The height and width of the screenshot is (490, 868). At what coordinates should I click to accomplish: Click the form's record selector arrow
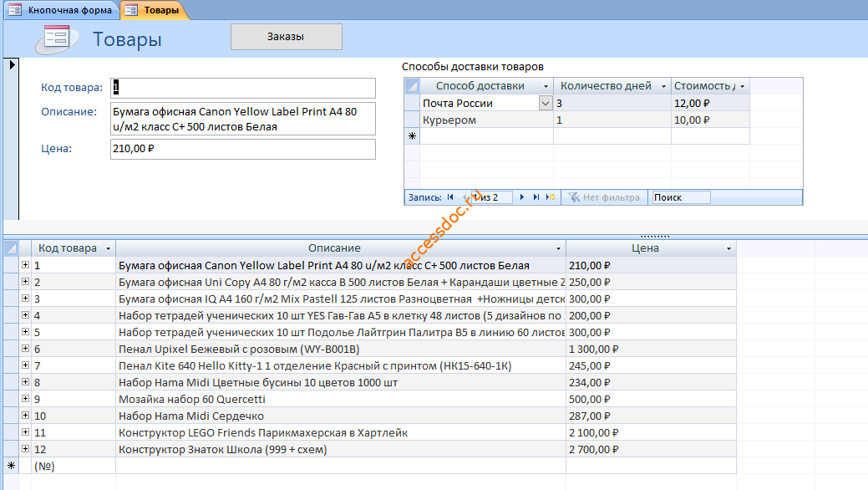click(12, 65)
